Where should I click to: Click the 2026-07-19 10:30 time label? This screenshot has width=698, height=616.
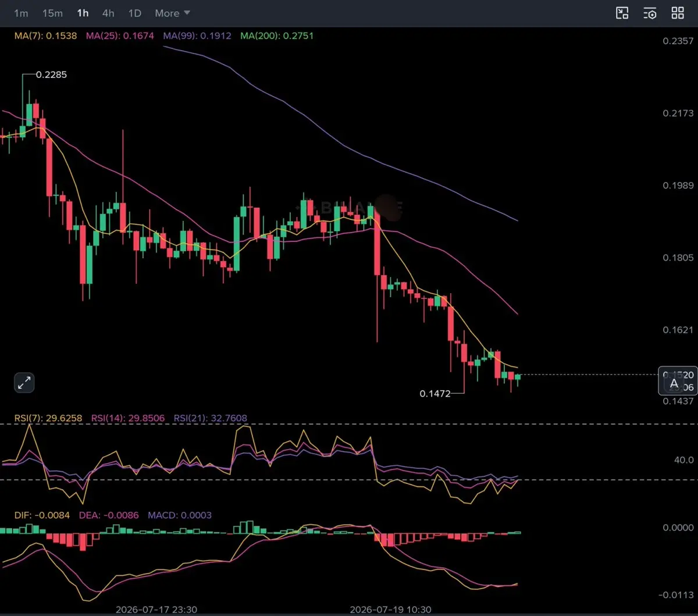390,610
